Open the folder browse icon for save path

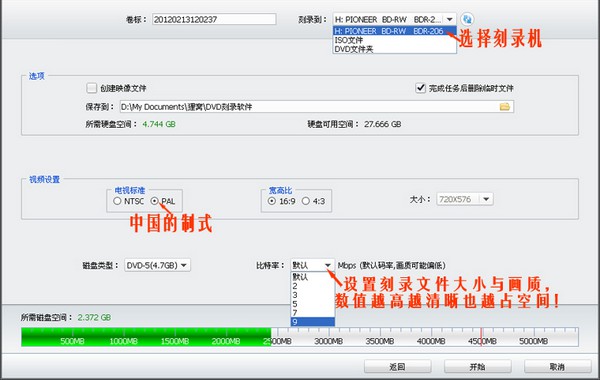pyautogui.click(x=504, y=107)
